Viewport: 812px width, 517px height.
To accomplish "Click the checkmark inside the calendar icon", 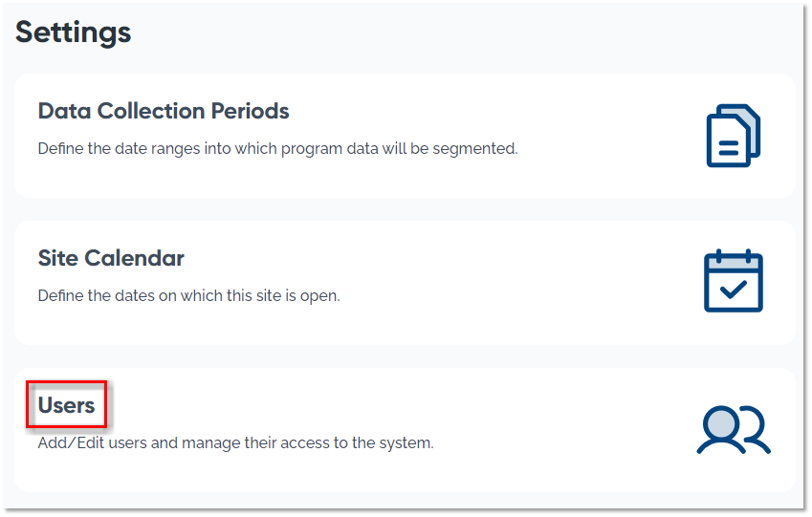I will pos(734,290).
